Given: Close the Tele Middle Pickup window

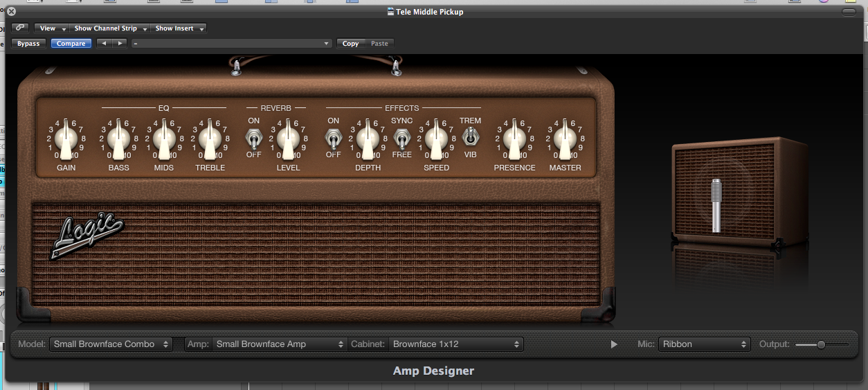Looking at the screenshot, I should tap(11, 11).
